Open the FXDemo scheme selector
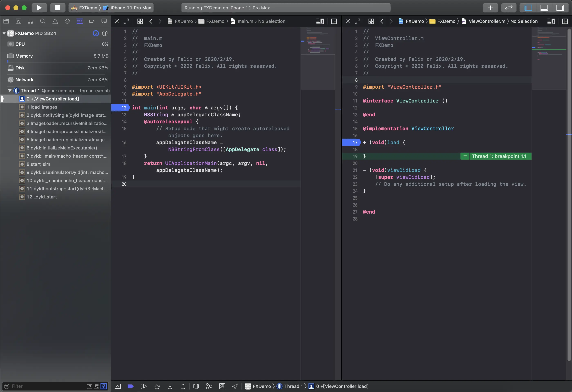The height and width of the screenshot is (392, 572). [x=85, y=8]
